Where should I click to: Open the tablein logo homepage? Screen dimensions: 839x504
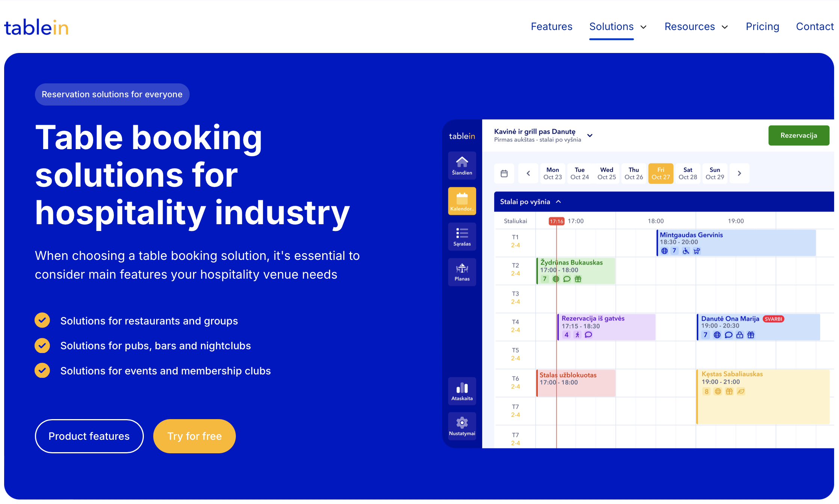pos(36,27)
